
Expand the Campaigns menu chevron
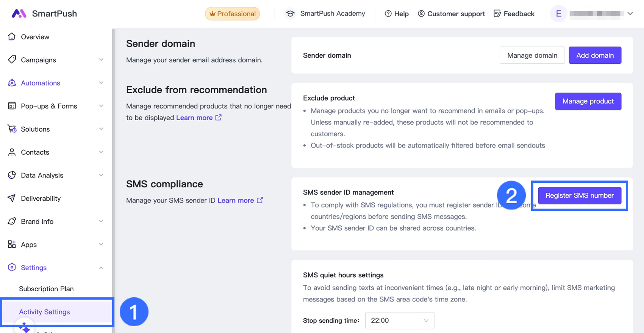click(101, 60)
